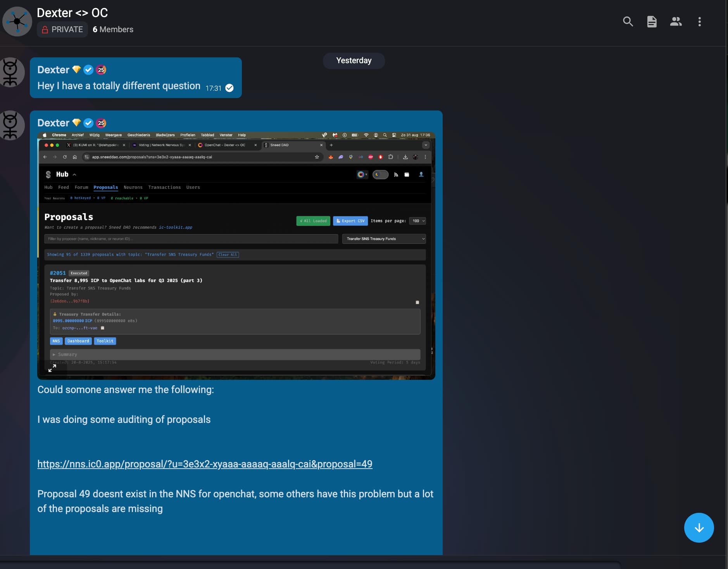Open the nns.ic0.app proposal=49 link
This screenshot has width=728, height=569.
tap(205, 464)
